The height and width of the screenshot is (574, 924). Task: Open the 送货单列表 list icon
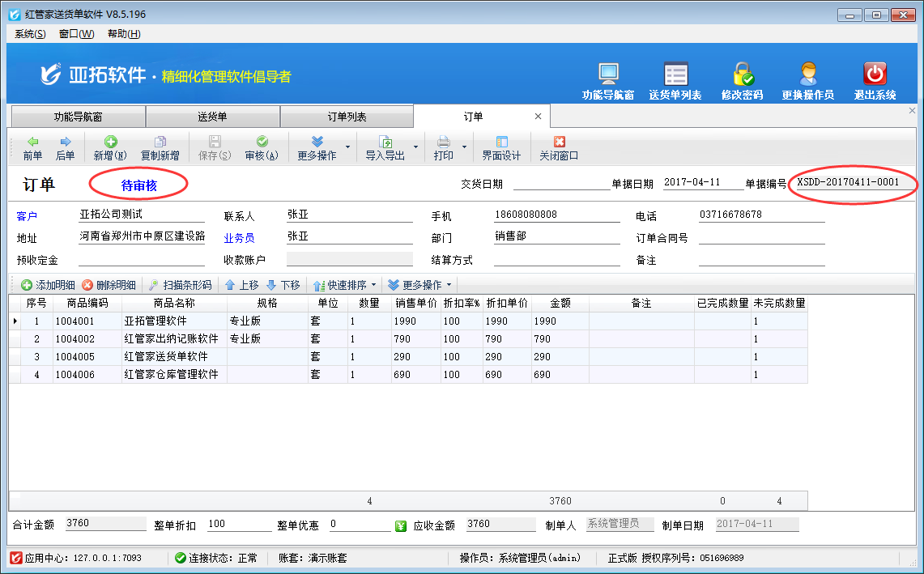[675, 74]
